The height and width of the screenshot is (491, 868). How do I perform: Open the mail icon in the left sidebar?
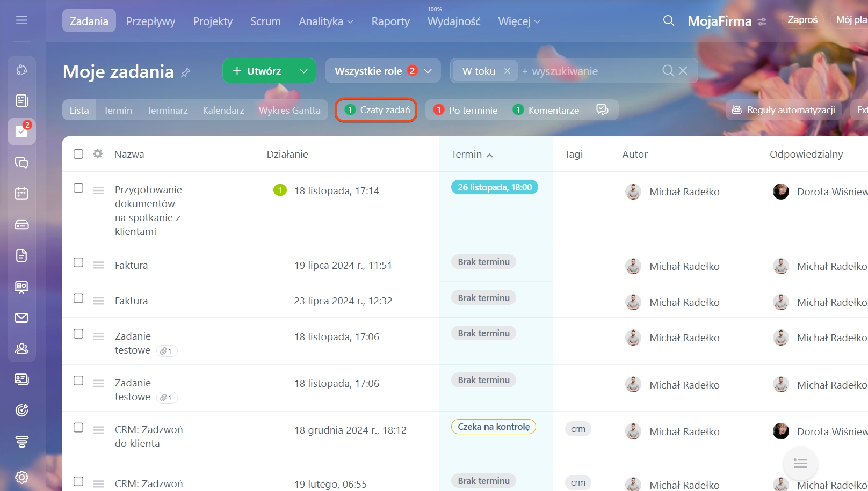21,318
